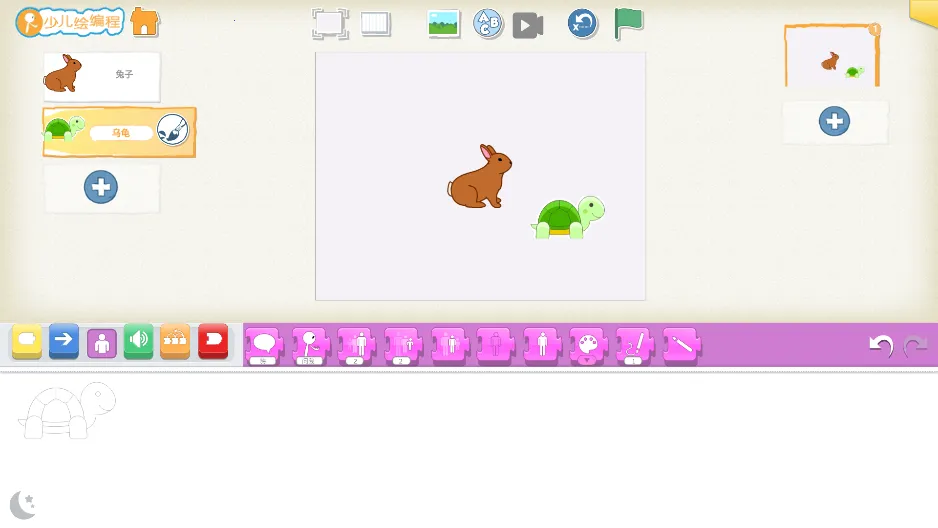
Task: Open paint editor for the turtle
Action: 173,129
